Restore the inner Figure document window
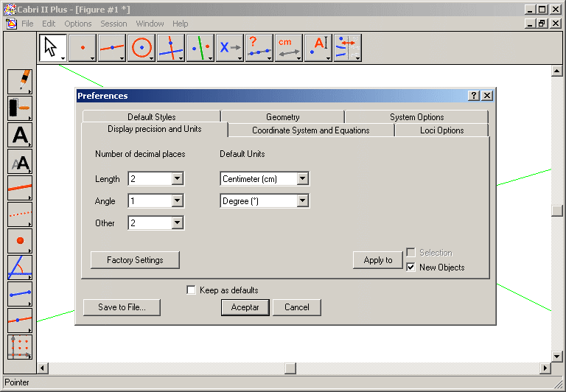Viewport: 566px width, 392px height. coord(542,24)
